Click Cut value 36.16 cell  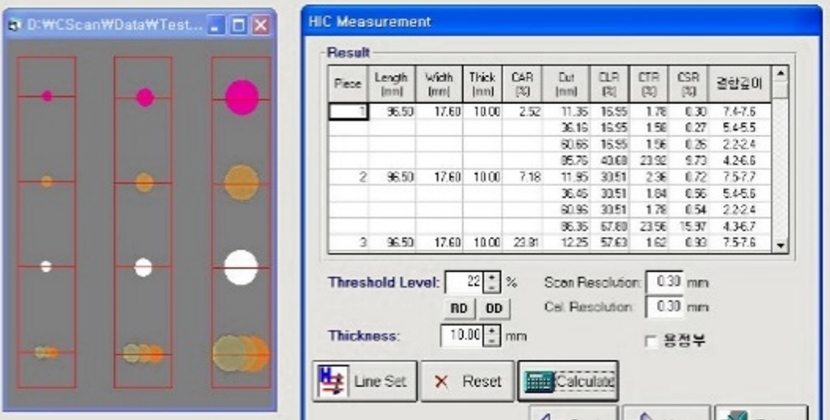click(x=566, y=128)
